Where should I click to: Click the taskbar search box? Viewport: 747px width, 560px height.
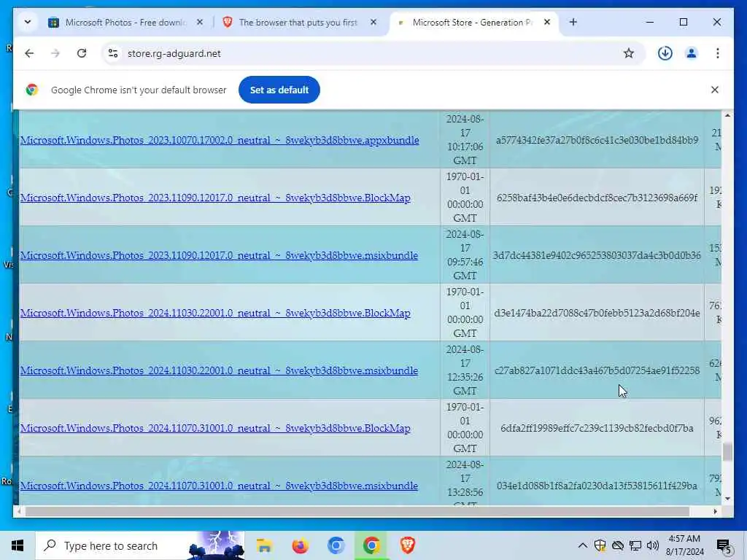coord(140,545)
